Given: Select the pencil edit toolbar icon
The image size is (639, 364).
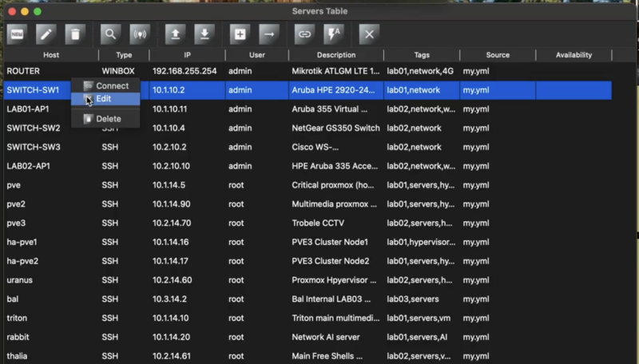Looking at the screenshot, I should coord(46,34).
